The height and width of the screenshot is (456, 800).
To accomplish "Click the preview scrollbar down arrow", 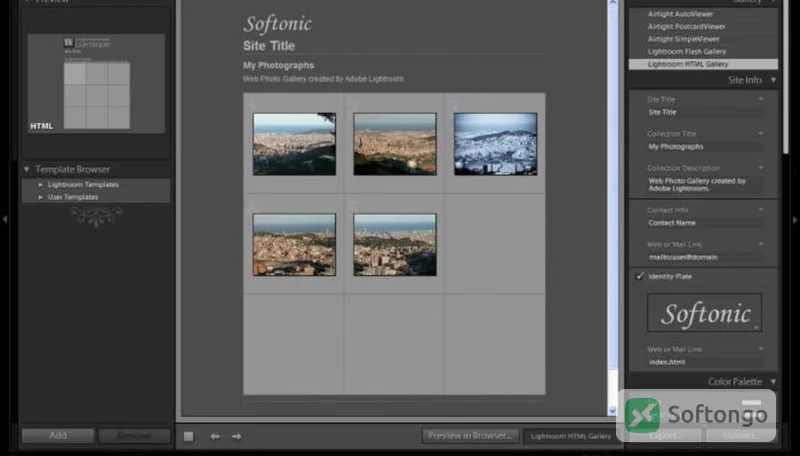I will (x=612, y=411).
